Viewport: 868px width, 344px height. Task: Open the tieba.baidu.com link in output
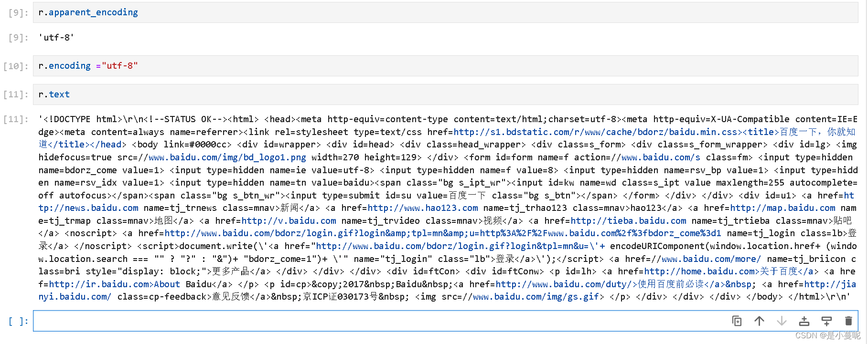(628, 221)
